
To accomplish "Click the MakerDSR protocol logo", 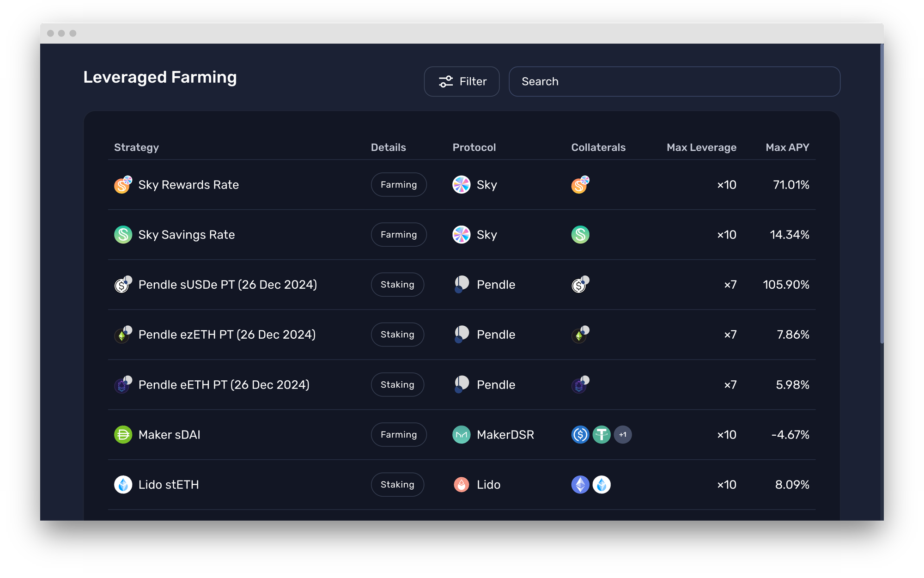I will click(461, 435).
